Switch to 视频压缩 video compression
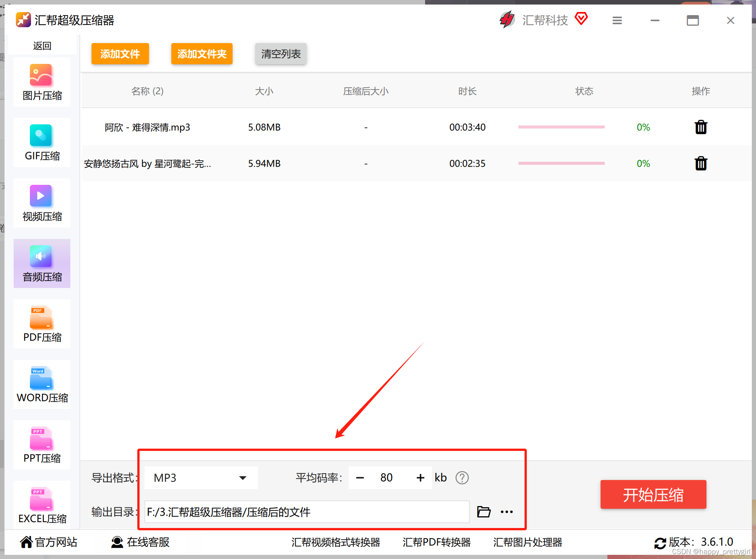 pyautogui.click(x=42, y=203)
